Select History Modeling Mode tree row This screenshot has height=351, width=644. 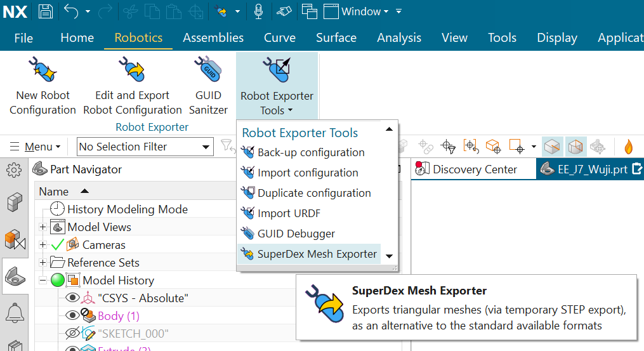coord(127,209)
